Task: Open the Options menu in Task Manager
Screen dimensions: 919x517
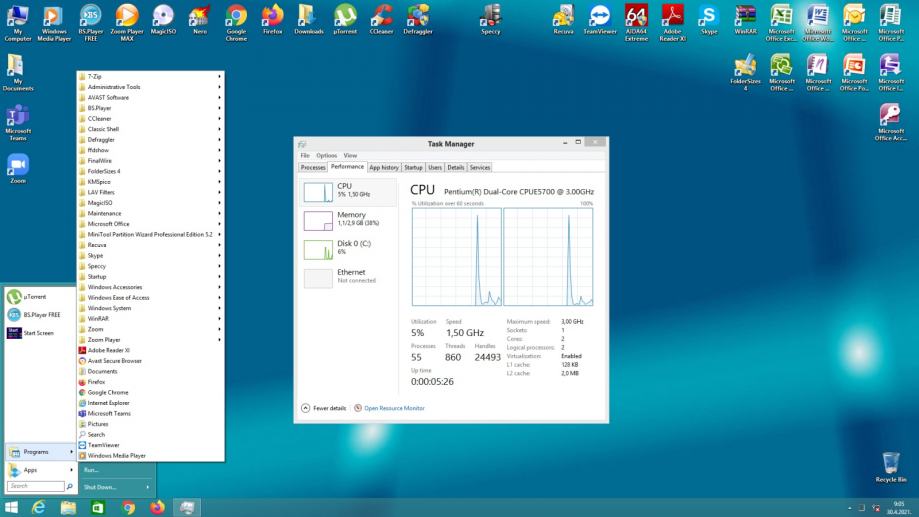Action: point(326,156)
